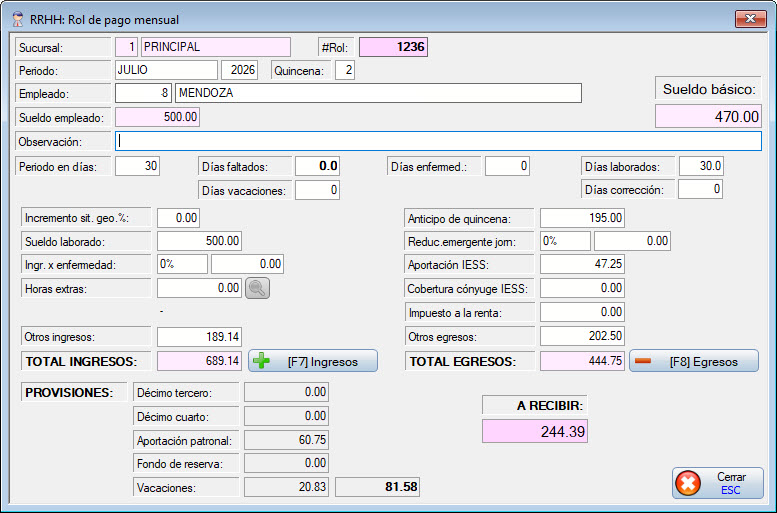
Task: Click the PRINCIPAL branch name field
Action: [x=216, y=47]
